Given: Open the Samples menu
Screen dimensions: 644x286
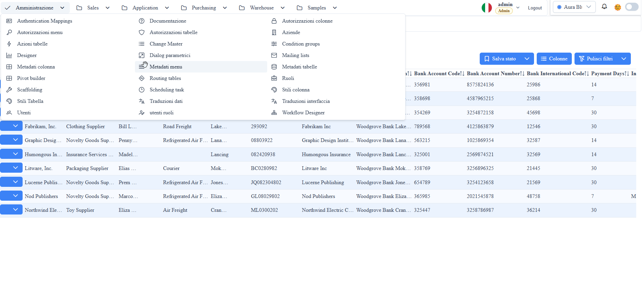Looking at the screenshot, I should click(317, 8).
